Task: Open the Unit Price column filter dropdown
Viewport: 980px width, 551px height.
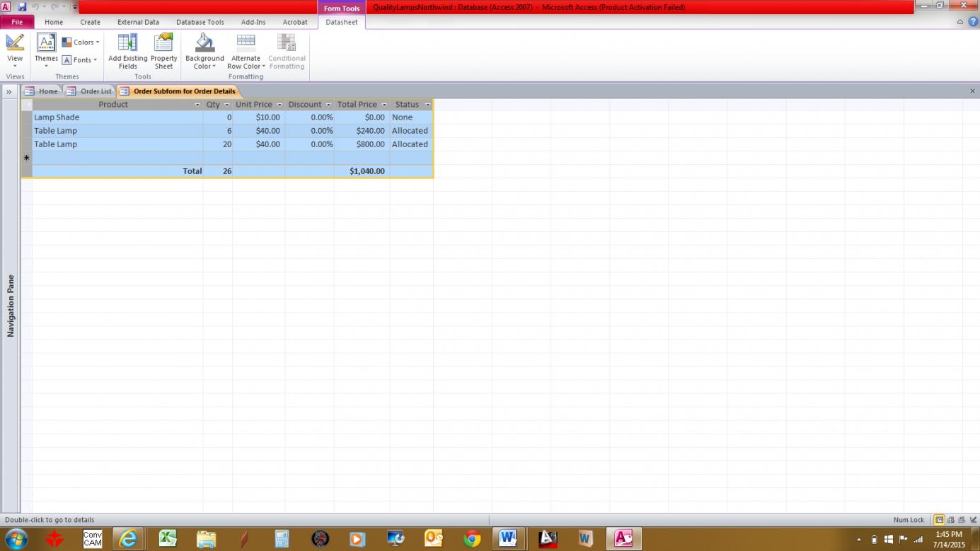Action: (x=279, y=105)
